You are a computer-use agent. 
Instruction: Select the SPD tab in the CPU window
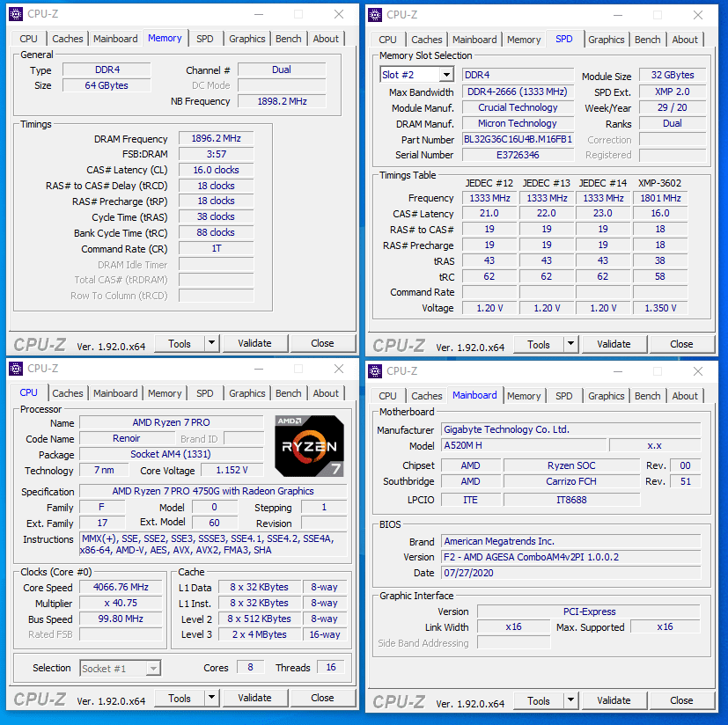(205, 393)
